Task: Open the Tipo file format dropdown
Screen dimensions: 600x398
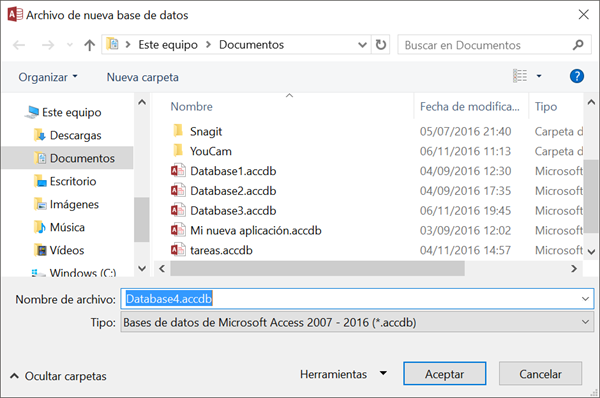Action: coord(357,322)
